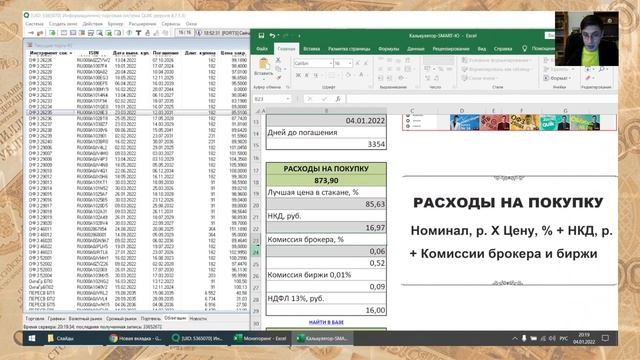
Task: Undo the last action in Excel
Action: coord(272,36)
